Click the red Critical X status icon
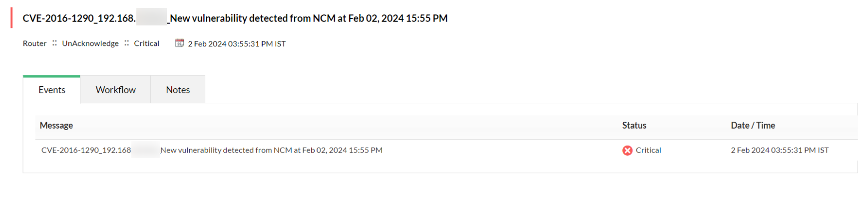 [x=627, y=150]
